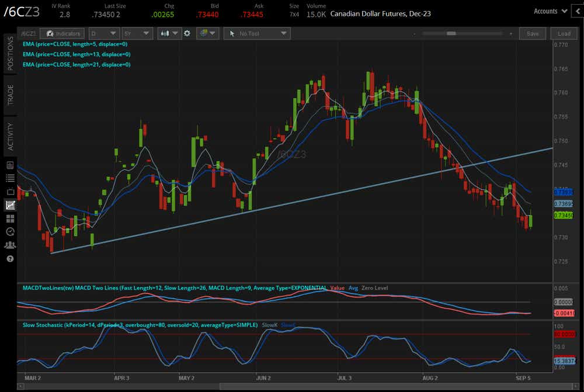This screenshot has width=584, height=392.
Task: Switch to the Positions tab
Action: point(10,53)
